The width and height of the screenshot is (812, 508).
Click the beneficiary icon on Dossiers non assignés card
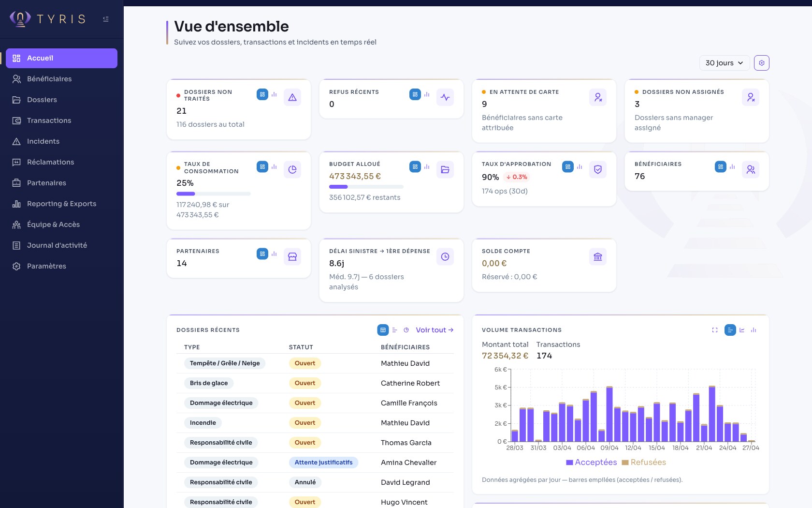pos(751,97)
